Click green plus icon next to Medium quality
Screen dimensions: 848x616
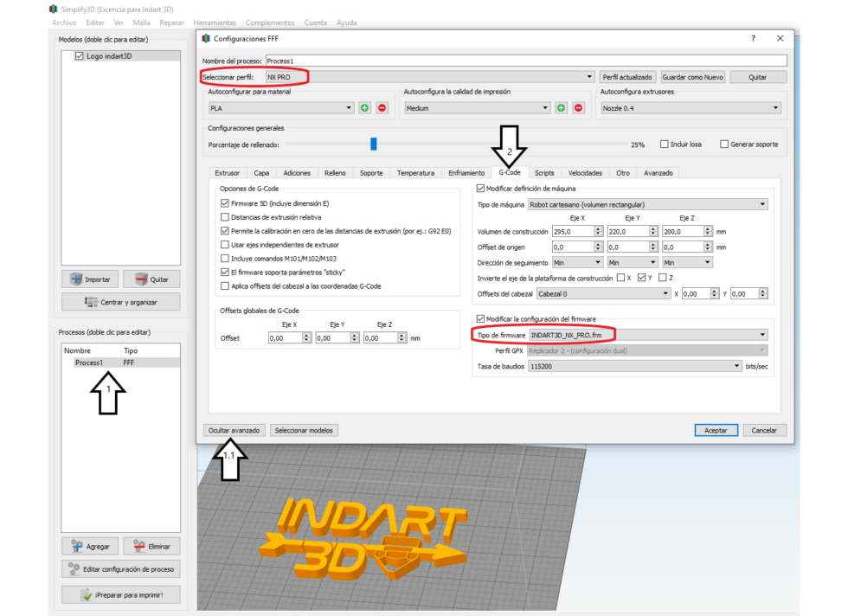[x=561, y=108]
